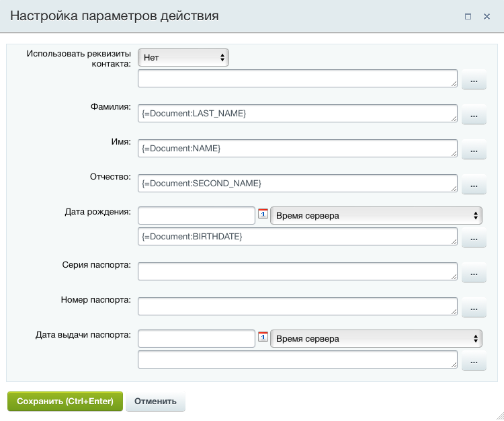Click into the Серия паспорта text field
504x421 pixels.
click(x=297, y=271)
